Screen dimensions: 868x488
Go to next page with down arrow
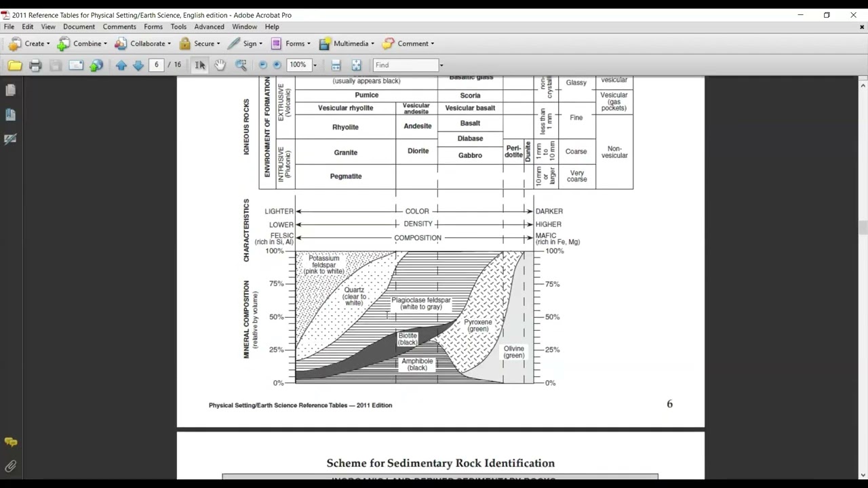click(138, 65)
